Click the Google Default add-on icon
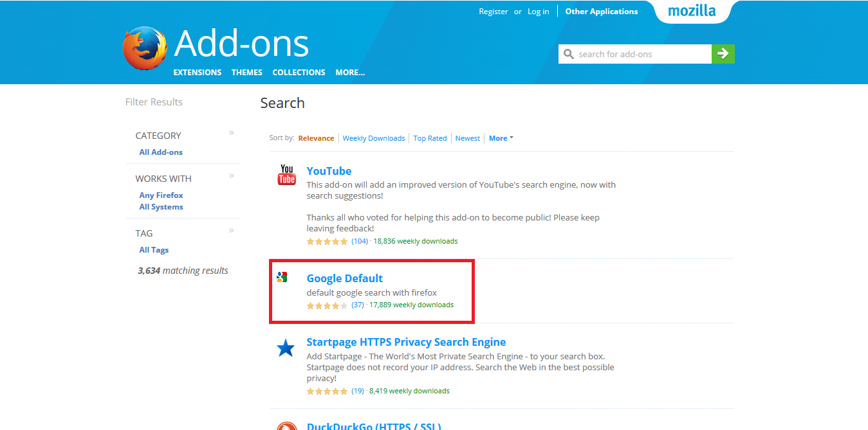The height and width of the screenshot is (430, 868). coord(282,278)
